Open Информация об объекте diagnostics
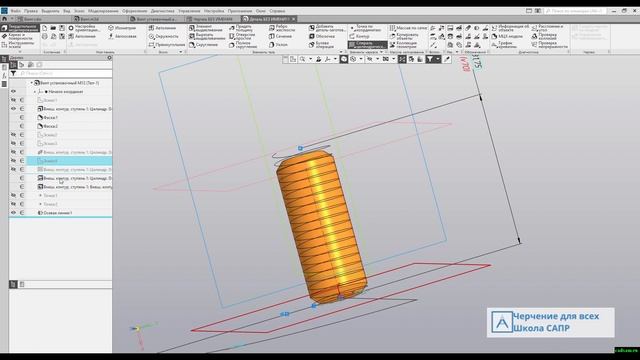Screen dimensions: 640x360 point(510,28)
